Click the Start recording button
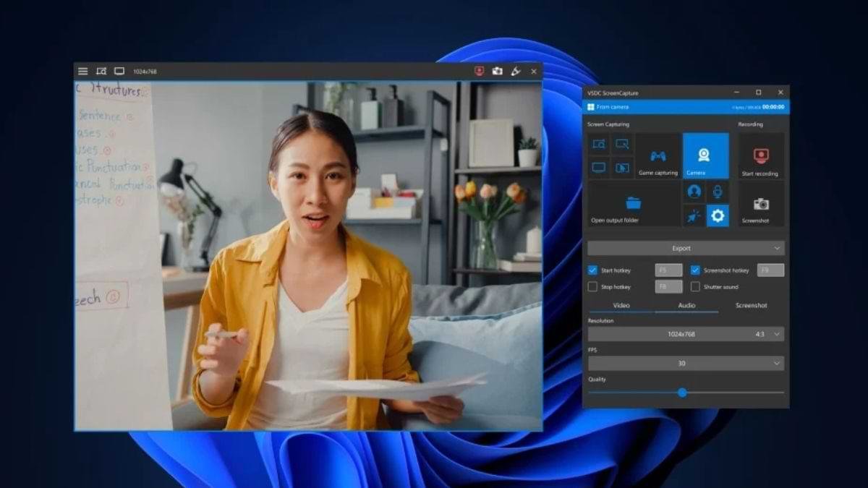The image size is (868, 488). click(x=761, y=156)
